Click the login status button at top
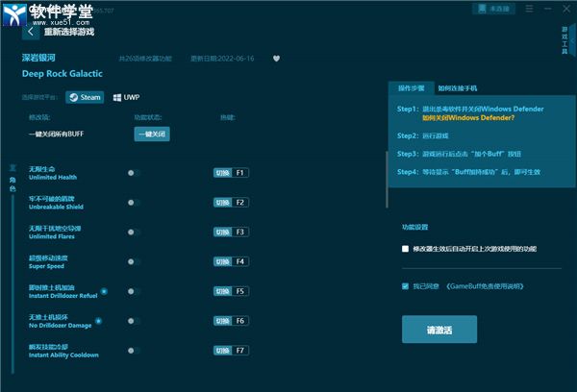This screenshot has height=392, width=577. (493, 9)
